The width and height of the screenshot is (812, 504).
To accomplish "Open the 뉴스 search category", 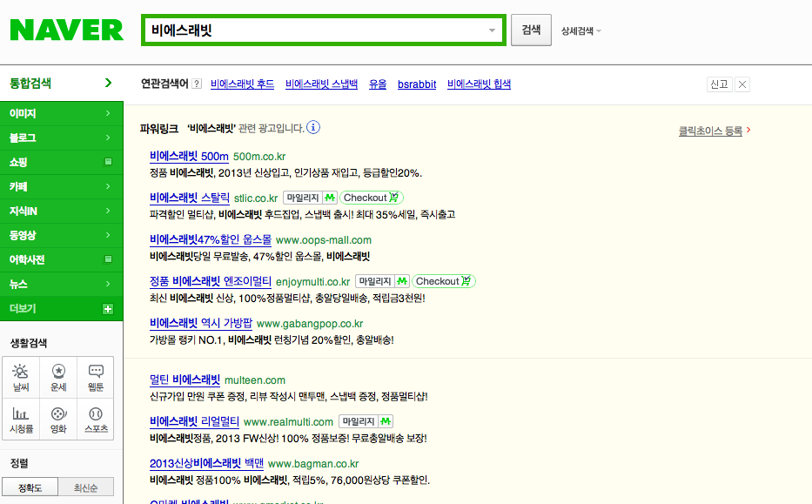I will tap(62, 284).
